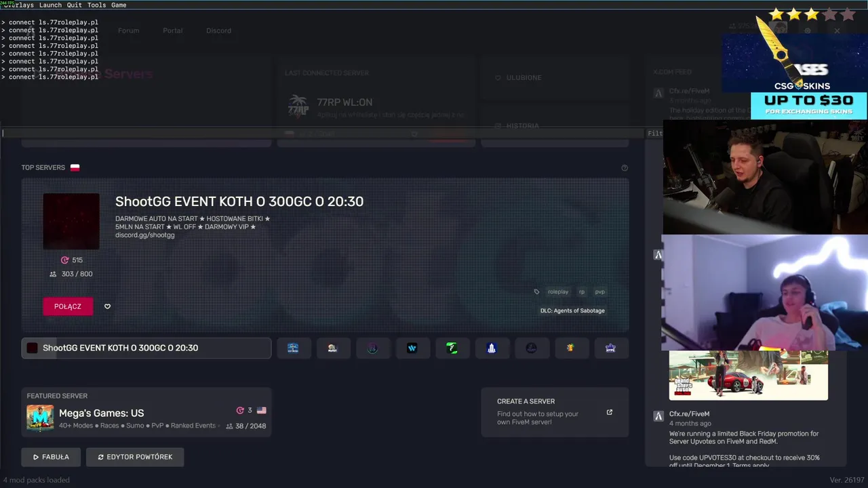Screen dimensions: 868x488
Task: Click the Mega's Games server avatar
Action: click(x=40, y=418)
